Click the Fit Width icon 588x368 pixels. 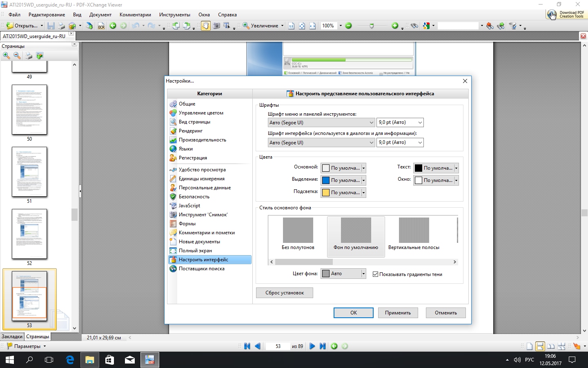(x=312, y=26)
